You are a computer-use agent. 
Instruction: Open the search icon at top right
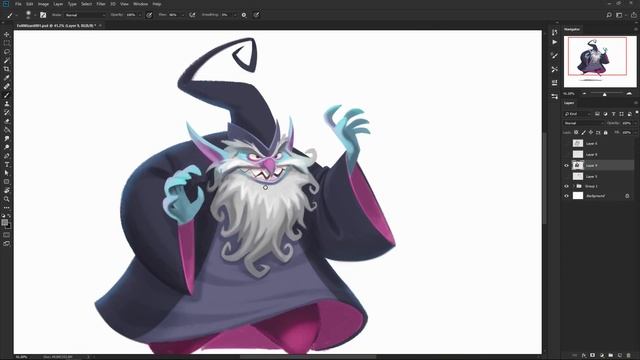609,15
